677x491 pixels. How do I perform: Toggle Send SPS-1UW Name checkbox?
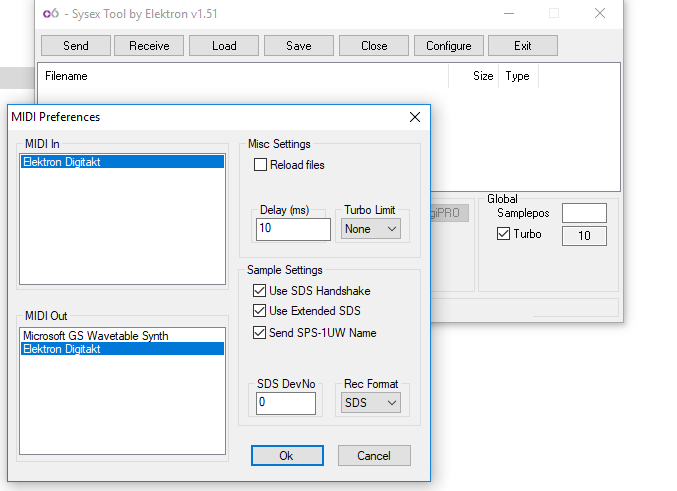pos(259,333)
